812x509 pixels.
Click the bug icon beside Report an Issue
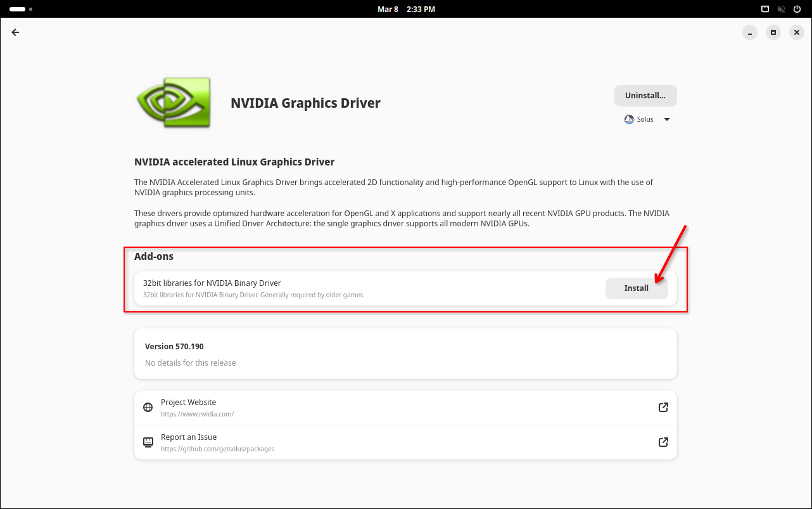pyautogui.click(x=148, y=442)
